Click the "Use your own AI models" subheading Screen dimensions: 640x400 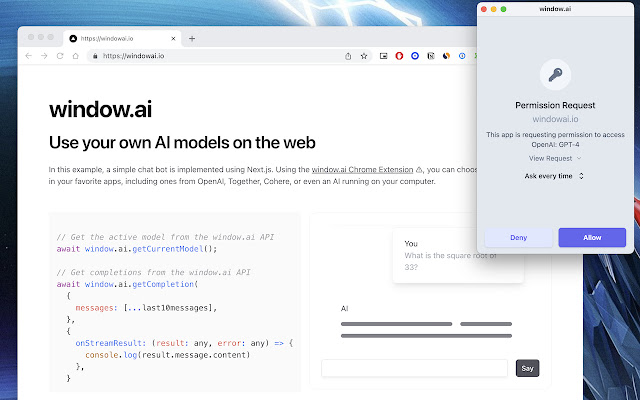182,143
